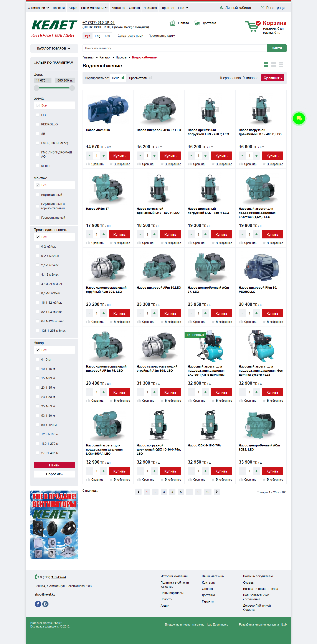Screen dimensions: 317x644
Task: Open the Акции menu item
Action: pyautogui.click(x=73, y=8)
